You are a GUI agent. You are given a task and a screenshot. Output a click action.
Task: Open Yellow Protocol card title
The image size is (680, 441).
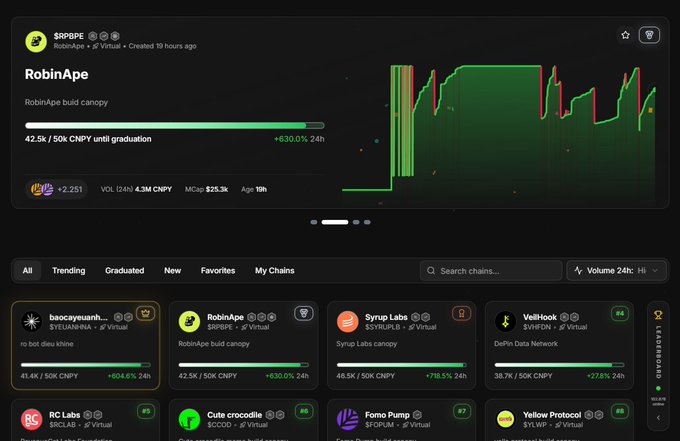click(552, 415)
